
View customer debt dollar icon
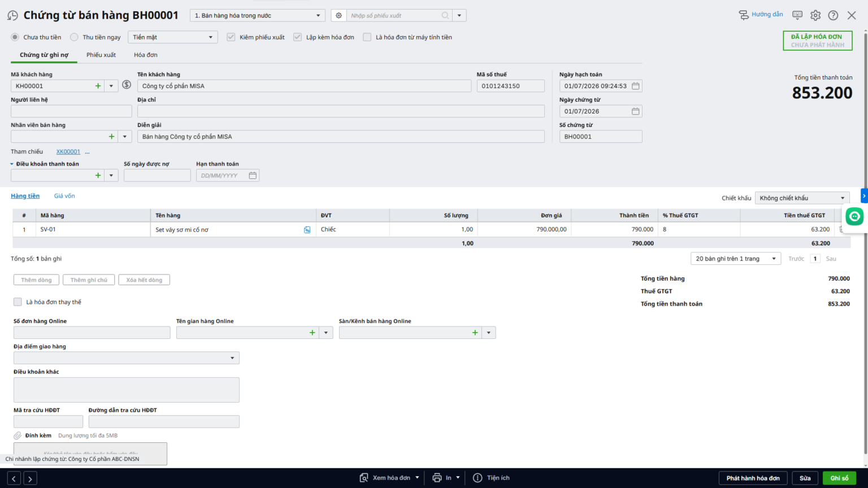tap(127, 85)
